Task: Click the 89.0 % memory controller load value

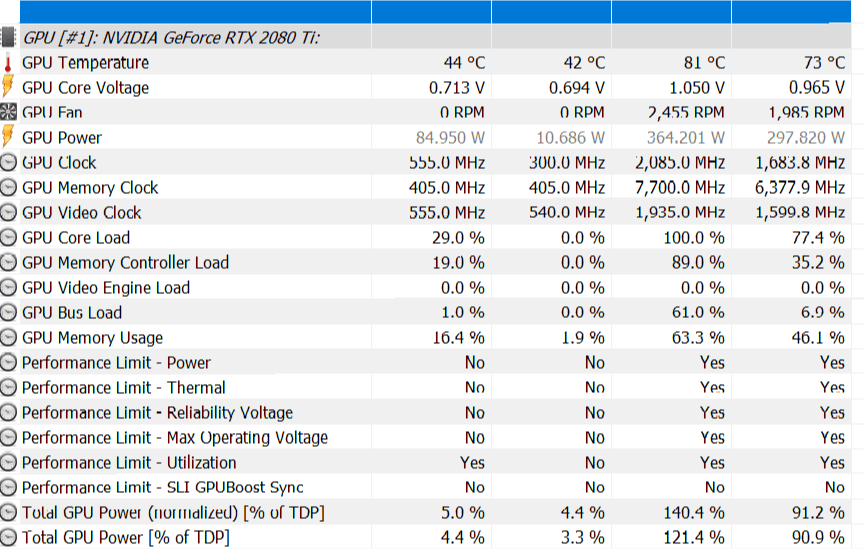Action: pos(698,262)
